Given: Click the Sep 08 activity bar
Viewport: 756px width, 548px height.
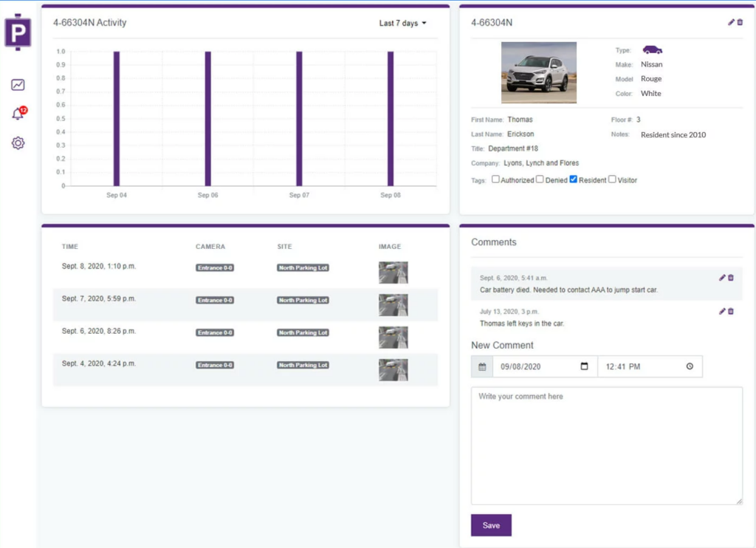Looking at the screenshot, I should click(391, 119).
